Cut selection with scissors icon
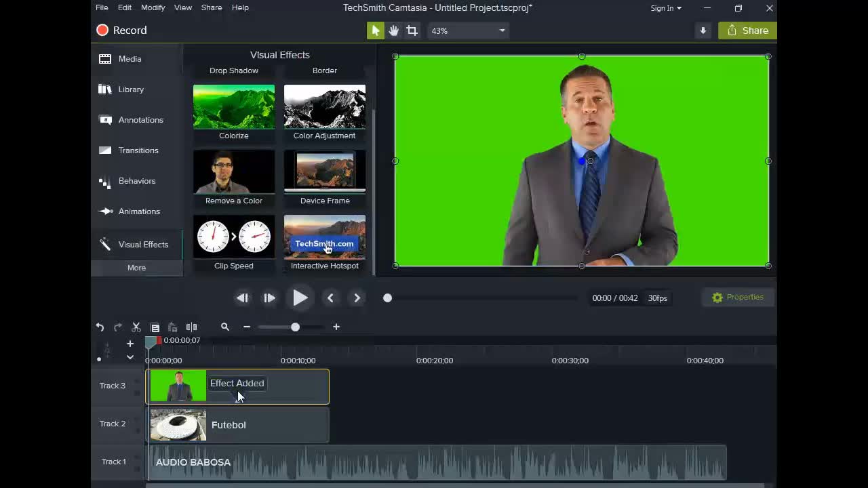The image size is (868, 488). tap(136, 327)
